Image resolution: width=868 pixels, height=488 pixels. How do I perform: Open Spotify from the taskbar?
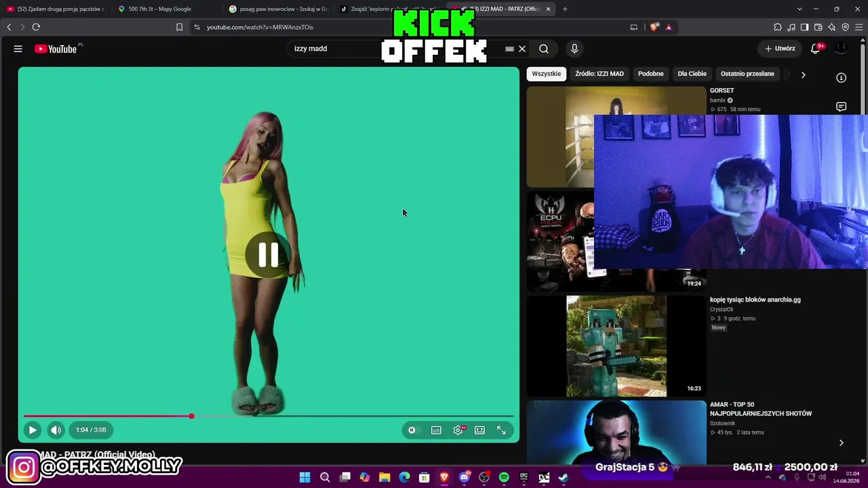(504, 477)
